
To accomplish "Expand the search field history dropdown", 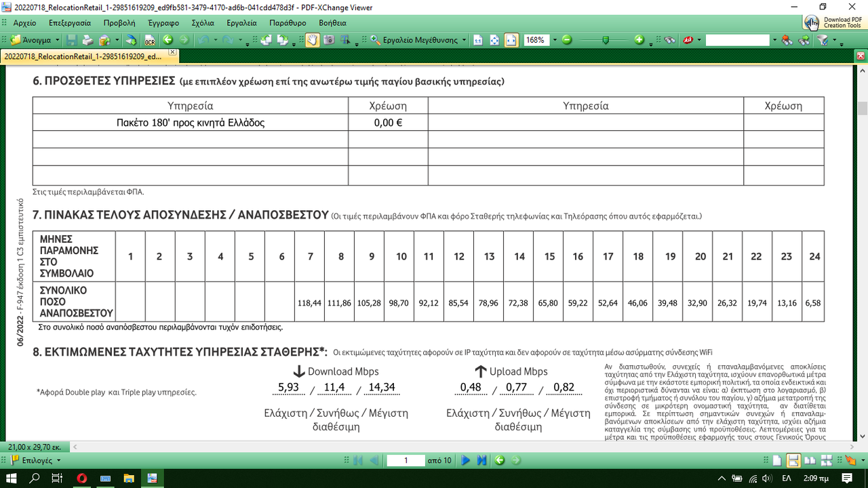I will point(775,40).
